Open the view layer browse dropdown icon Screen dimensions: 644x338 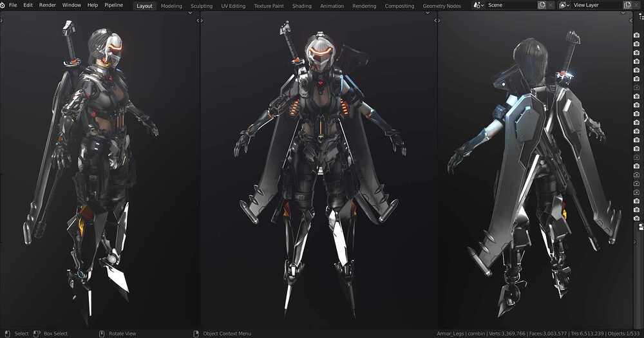point(564,5)
